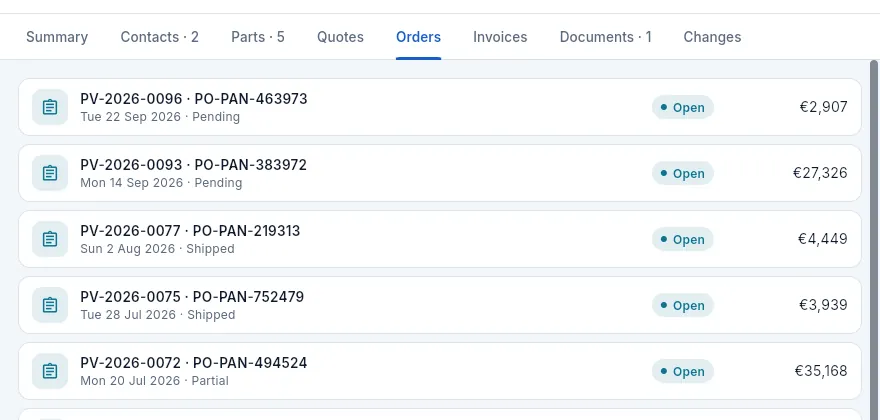Select the €2,907 order amount
The height and width of the screenshot is (420, 880).
click(x=823, y=107)
